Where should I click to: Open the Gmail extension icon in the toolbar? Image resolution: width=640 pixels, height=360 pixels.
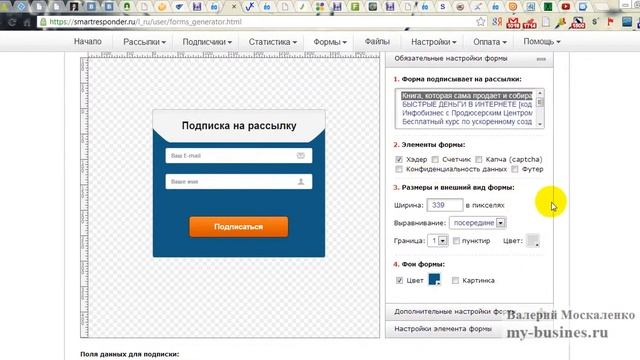pos(513,22)
